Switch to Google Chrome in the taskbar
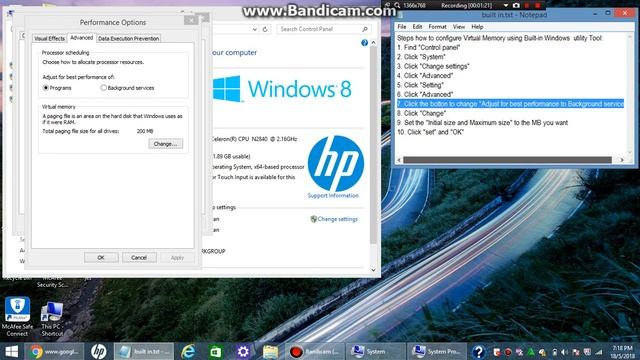This screenshot has height=360, width=640. (x=54, y=351)
